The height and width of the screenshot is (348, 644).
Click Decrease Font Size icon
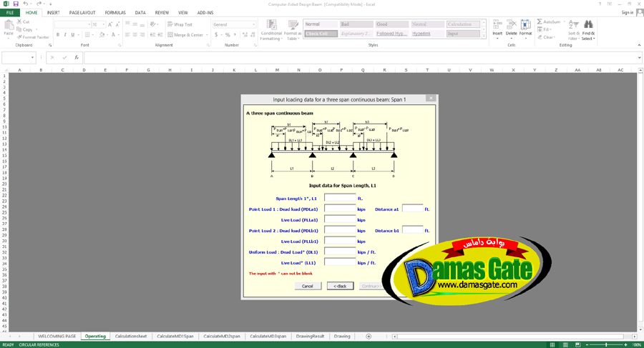pos(118,24)
